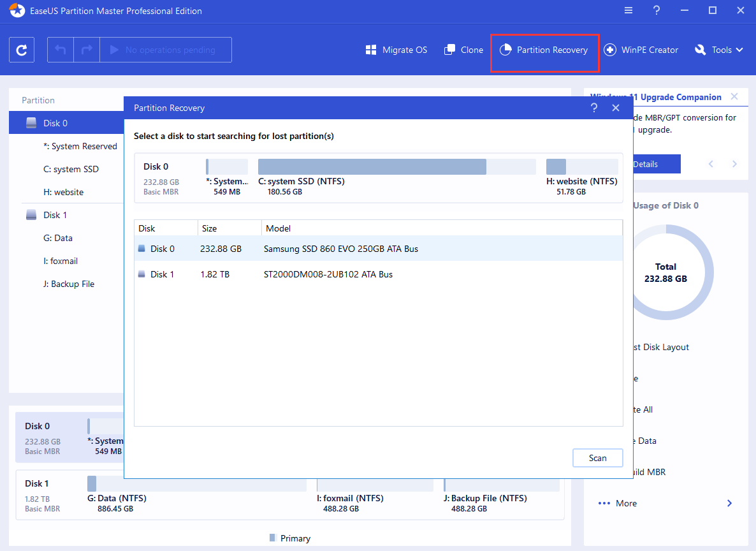756x551 pixels.
Task: Open the Migrate OS tool
Action: pyautogui.click(x=396, y=49)
